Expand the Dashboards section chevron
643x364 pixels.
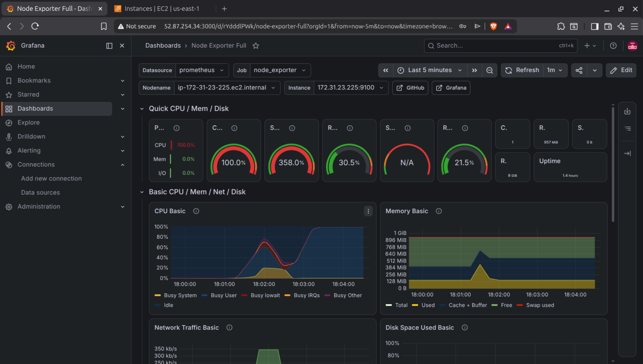(123, 109)
